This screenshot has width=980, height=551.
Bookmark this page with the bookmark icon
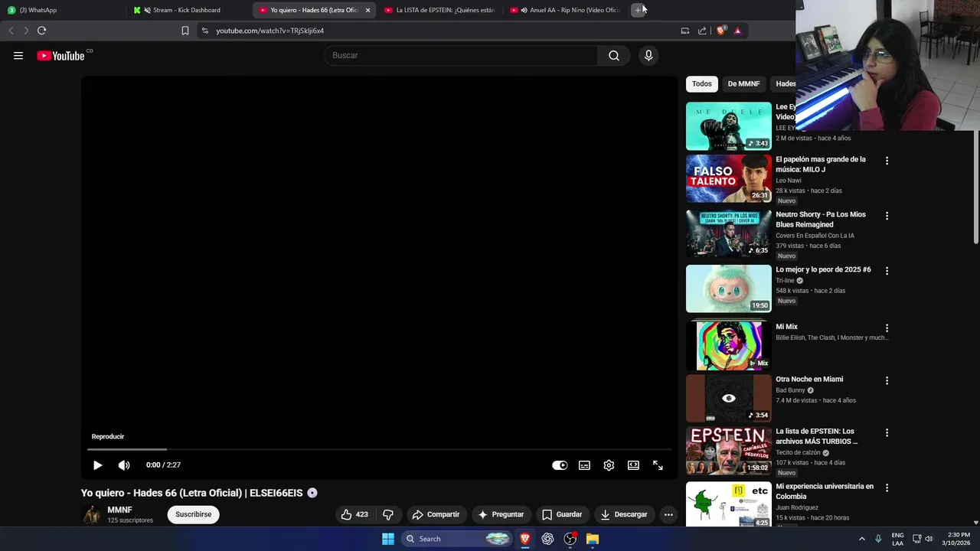click(185, 31)
